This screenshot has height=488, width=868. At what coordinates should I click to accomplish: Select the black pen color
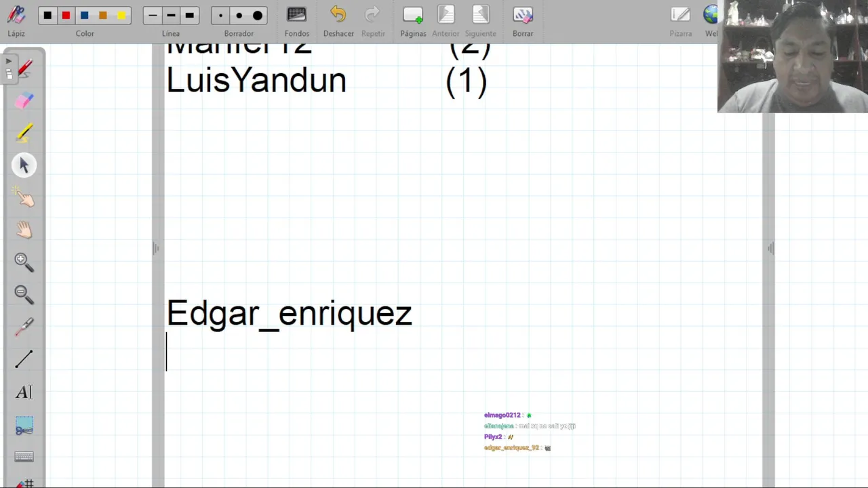click(47, 16)
